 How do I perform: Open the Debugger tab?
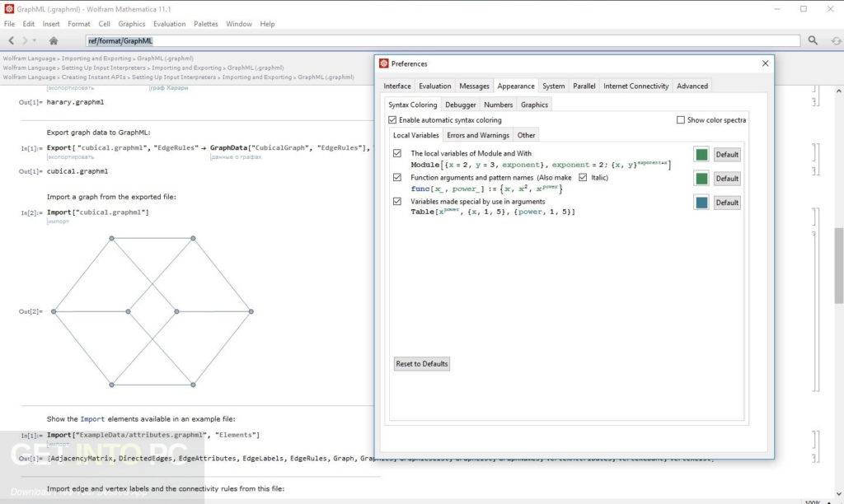click(x=460, y=105)
